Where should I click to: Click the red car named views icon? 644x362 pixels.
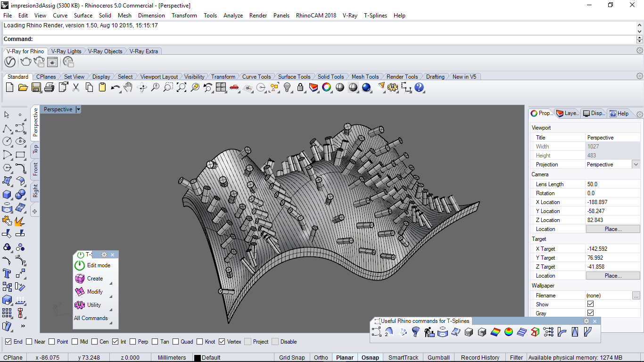pos(234,87)
